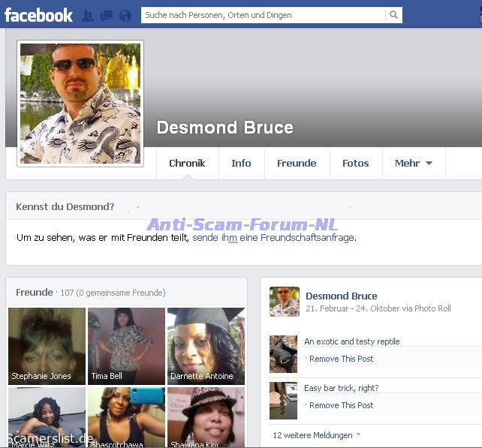Viewport: 482px width, 448px height.
Task: Open the large profile picture
Action: point(80,103)
